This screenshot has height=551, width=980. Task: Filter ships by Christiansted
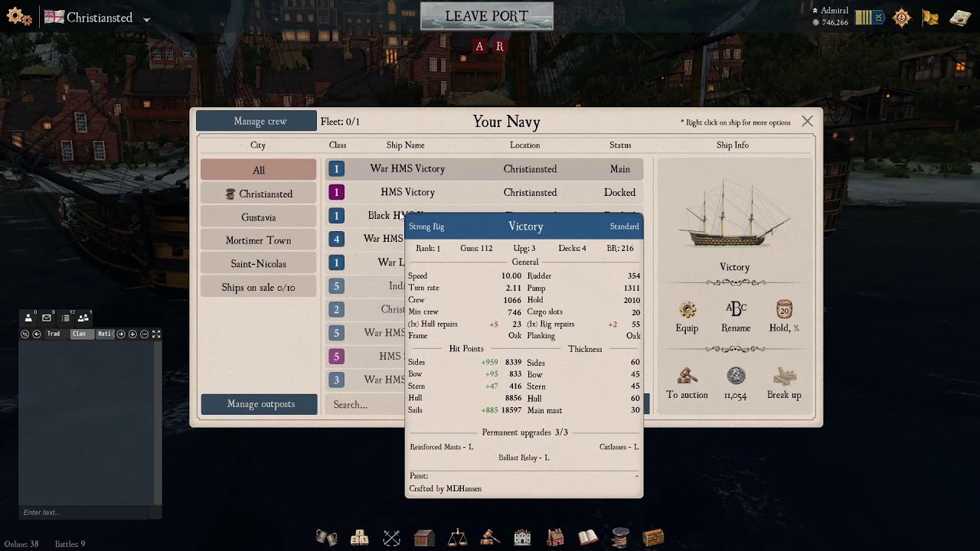point(259,194)
